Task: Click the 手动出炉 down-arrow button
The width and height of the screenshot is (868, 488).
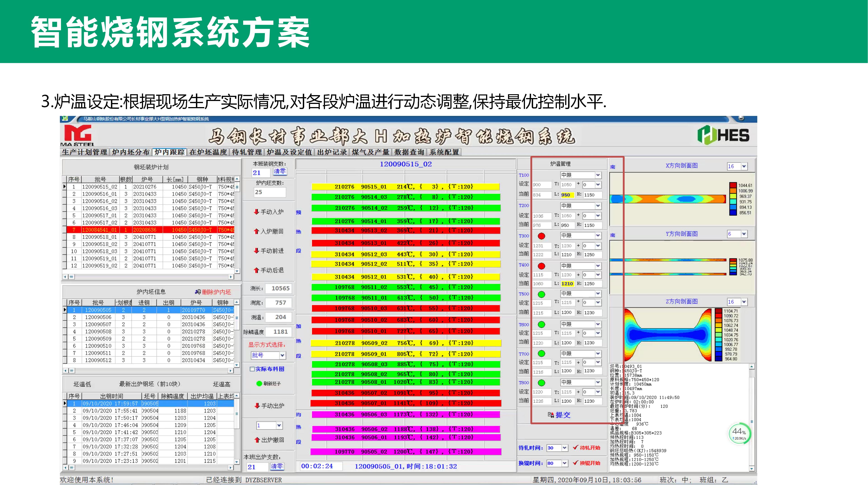Action: pyautogui.click(x=269, y=406)
